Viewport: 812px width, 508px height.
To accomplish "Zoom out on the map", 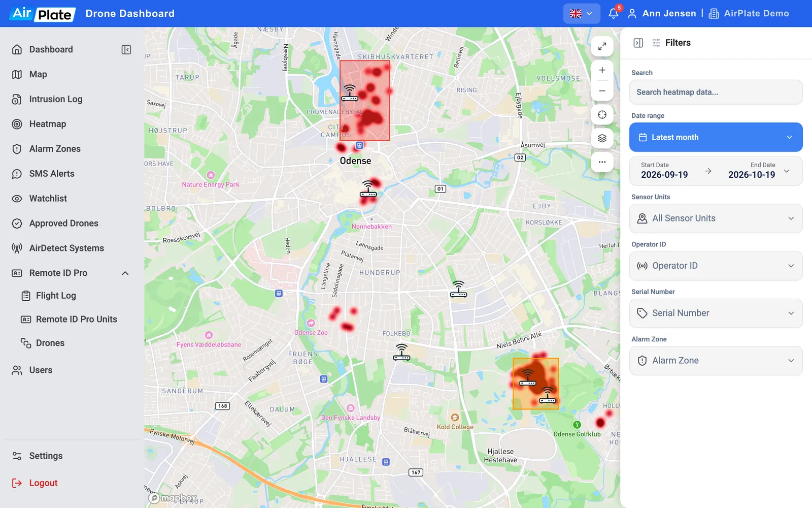I will (x=602, y=91).
